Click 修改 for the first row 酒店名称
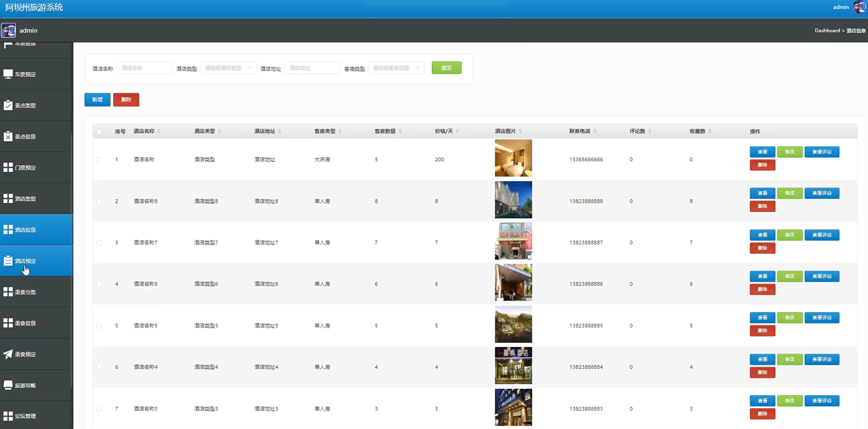Image resolution: width=868 pixels, height=429 pixels. coord(790,152)
